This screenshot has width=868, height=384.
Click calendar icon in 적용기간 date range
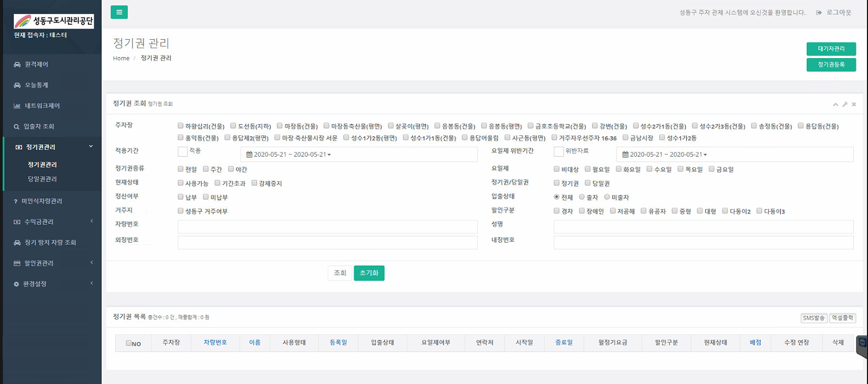(x=249, y=155)
